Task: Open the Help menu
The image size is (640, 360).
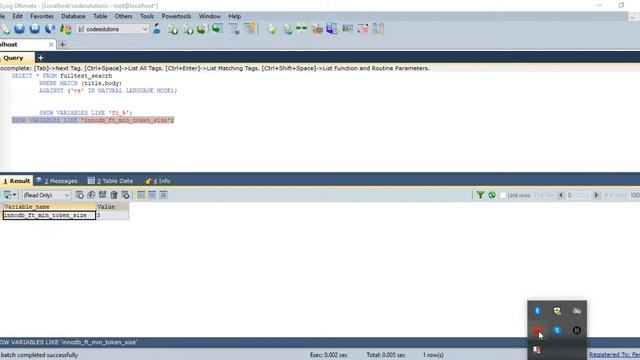Action: point(234,16)
